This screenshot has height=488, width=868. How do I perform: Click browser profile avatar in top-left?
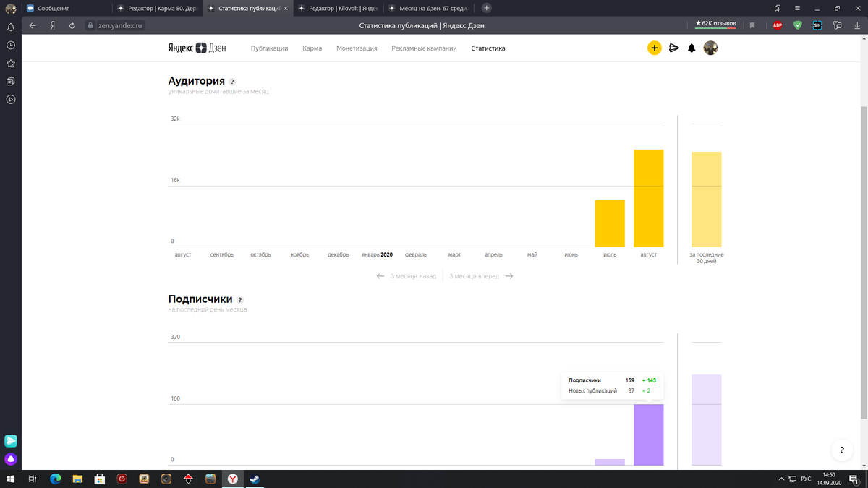(11, 9)
